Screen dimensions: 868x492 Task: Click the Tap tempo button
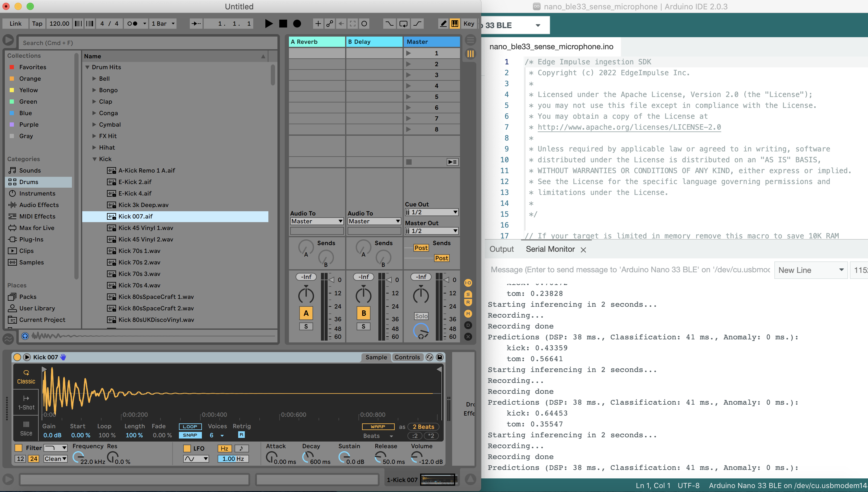tap(37, 24)
